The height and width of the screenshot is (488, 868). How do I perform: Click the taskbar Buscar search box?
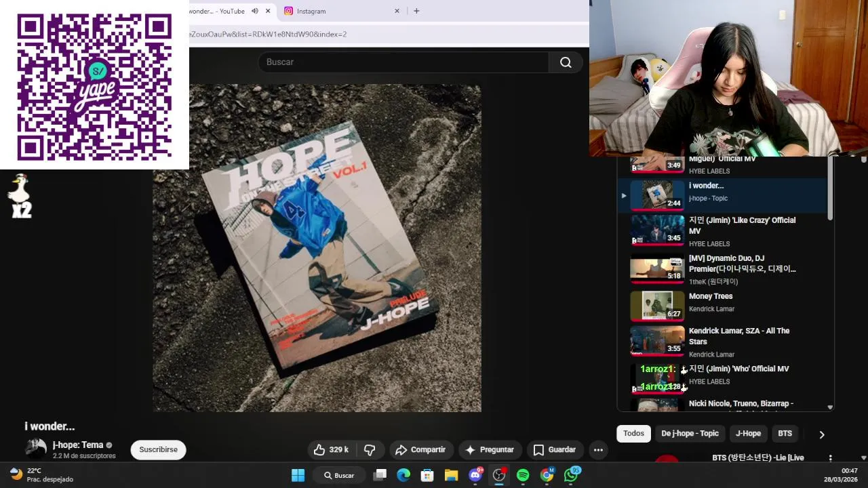click(x=339, y=475)
